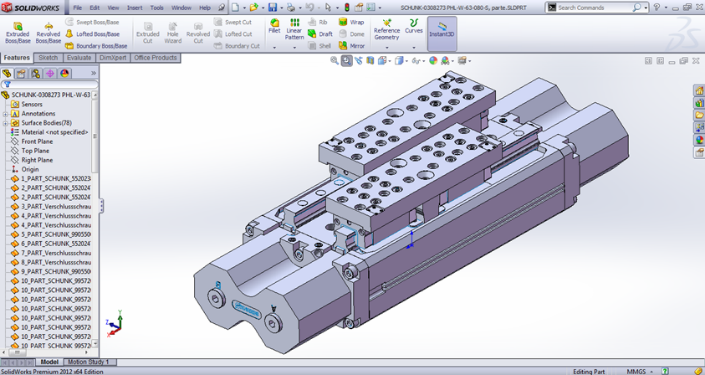705x375 pixels.
Task: Click the Extruded Cut tool
Action: 147,33
